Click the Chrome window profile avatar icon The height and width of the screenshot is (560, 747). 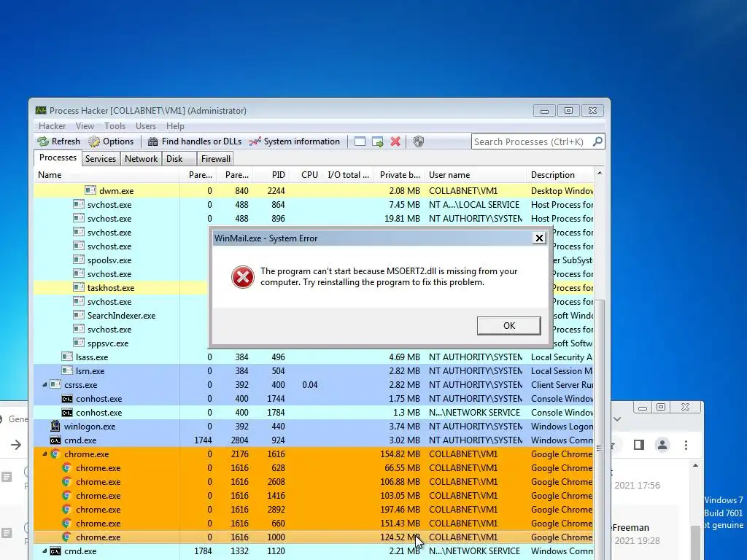click(x=662, y=445)
